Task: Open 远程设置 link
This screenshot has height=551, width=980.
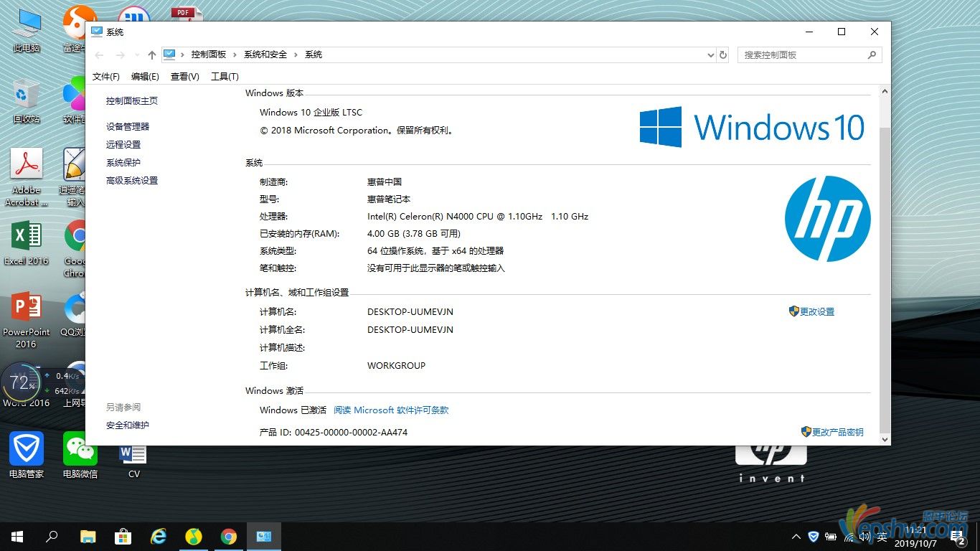Action: (x=123, y=144)
